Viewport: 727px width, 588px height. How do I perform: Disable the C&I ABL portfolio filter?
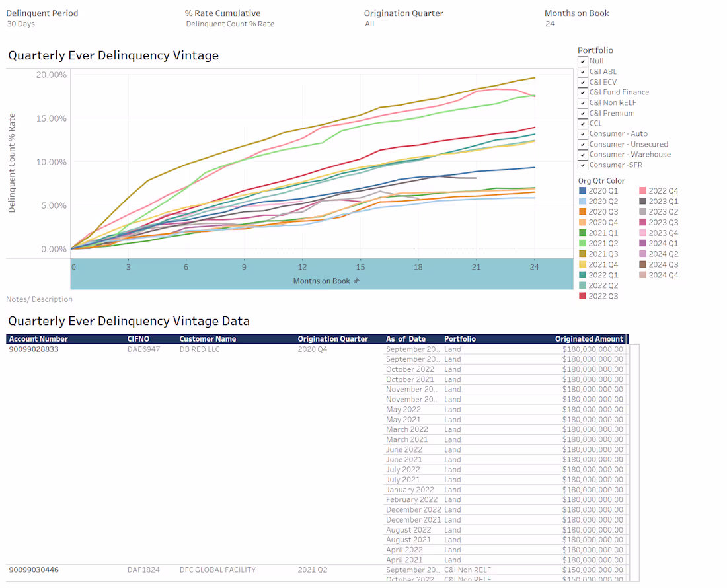coord(582,71)
